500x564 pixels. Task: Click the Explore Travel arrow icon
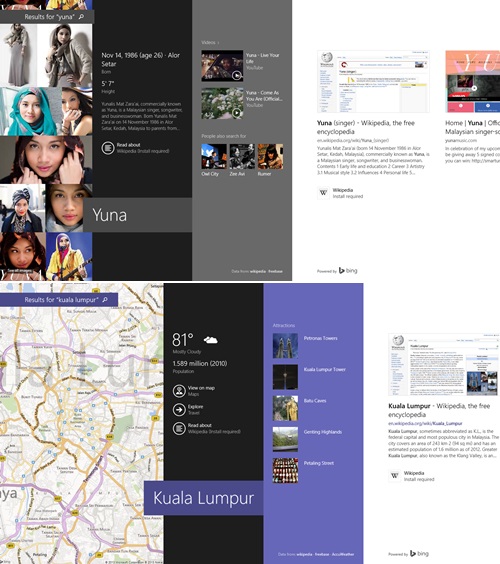pyautogui.click(x=179, y=409)
